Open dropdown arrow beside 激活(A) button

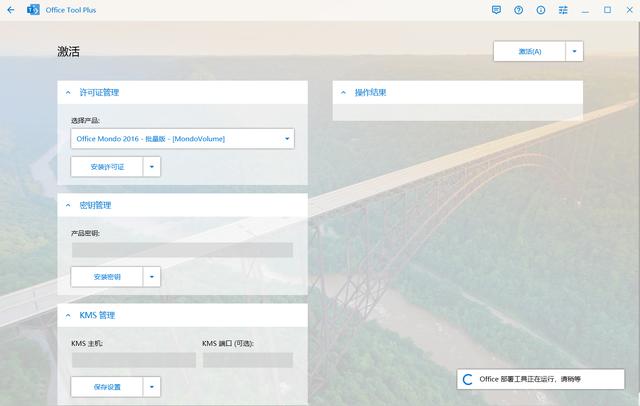tap(574, 51)
